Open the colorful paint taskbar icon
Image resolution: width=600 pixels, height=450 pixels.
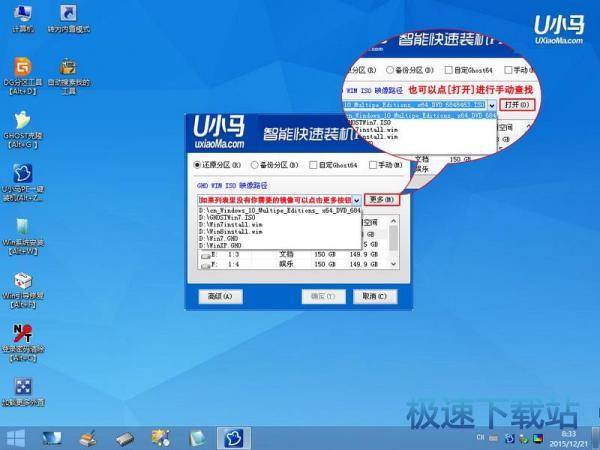[161, 438]
